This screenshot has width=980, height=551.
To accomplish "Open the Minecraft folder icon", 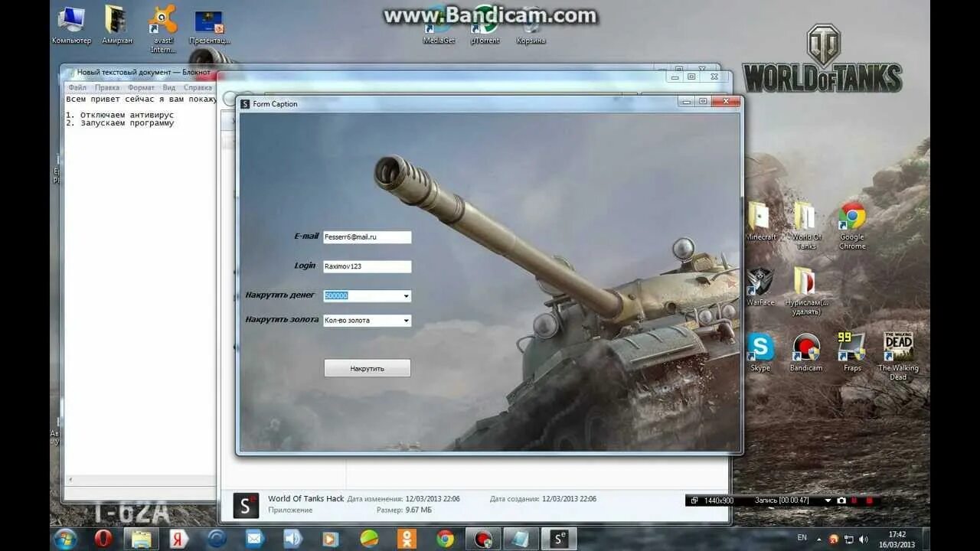I will (x=760, y=221).
